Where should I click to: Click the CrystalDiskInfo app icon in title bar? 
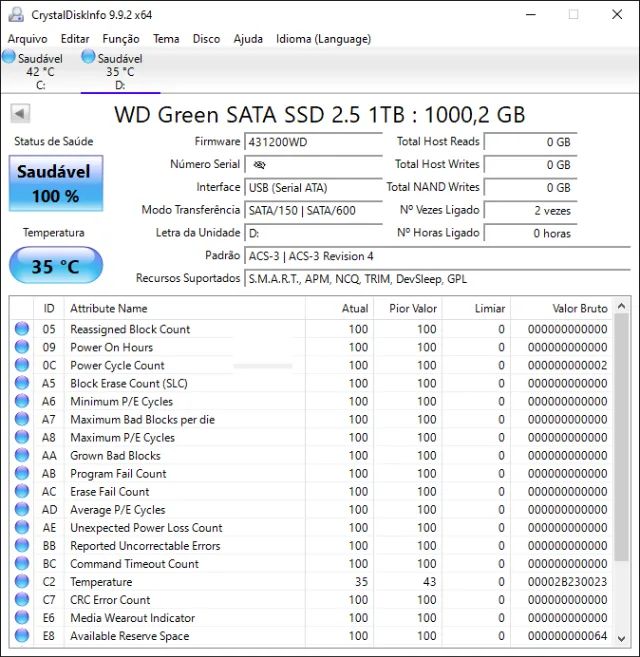[x=16, y=14]
